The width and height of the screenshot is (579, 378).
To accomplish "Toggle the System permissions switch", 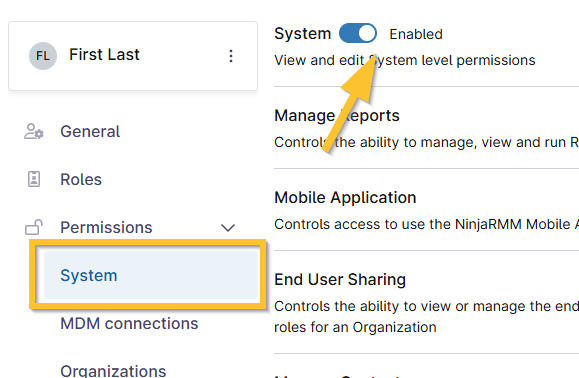I will click(358, 34).
